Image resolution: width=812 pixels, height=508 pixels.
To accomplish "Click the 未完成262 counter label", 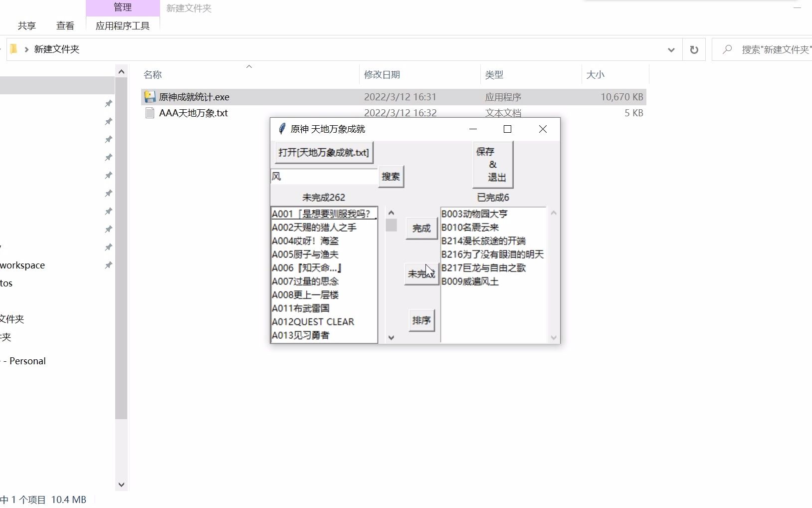I will click(x=324, y=197).
